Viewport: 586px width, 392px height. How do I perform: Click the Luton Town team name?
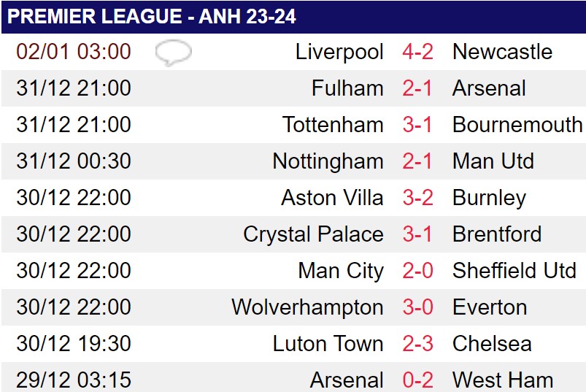(328, 343)
